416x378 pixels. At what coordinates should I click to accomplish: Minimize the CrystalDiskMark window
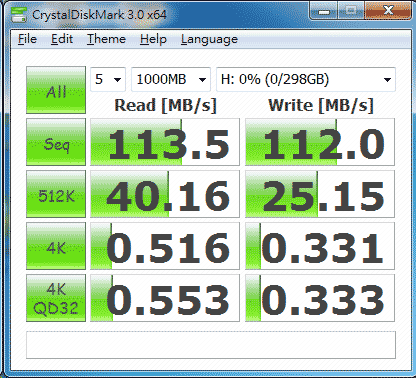pyautogui.click(x=324, y=11)
